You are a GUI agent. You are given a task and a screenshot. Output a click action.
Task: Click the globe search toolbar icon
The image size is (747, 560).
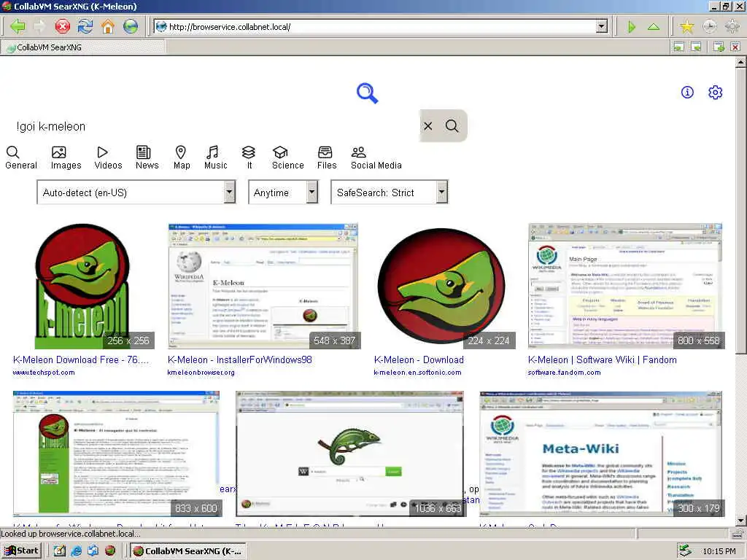click(131, 26)
